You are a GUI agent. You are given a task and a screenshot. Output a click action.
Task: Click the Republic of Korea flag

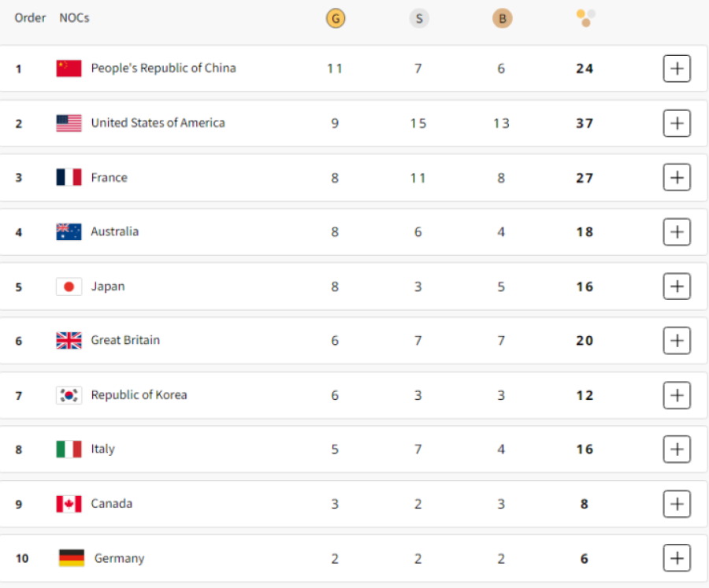69,395
